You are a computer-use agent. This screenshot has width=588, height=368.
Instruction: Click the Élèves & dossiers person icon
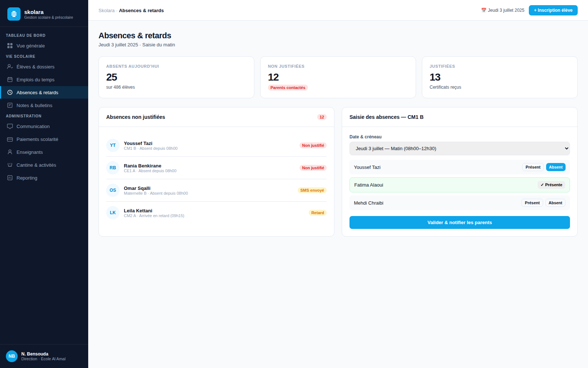point(10,67)
